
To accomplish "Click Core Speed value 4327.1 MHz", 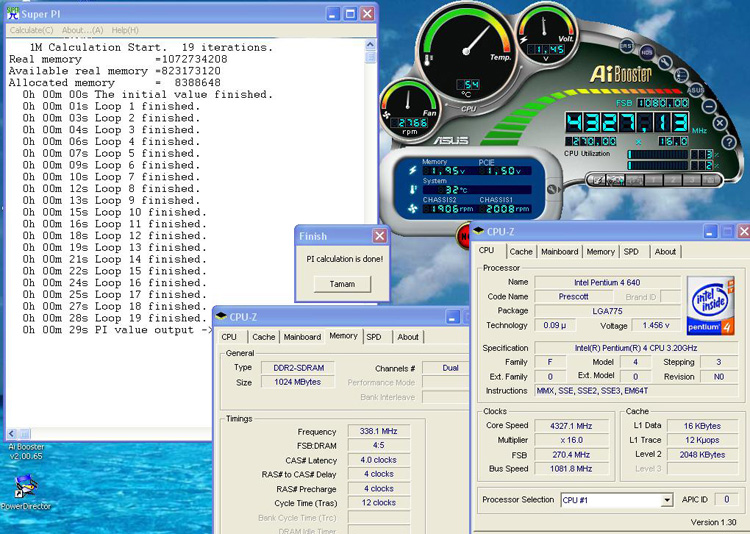I will (571, 426).
